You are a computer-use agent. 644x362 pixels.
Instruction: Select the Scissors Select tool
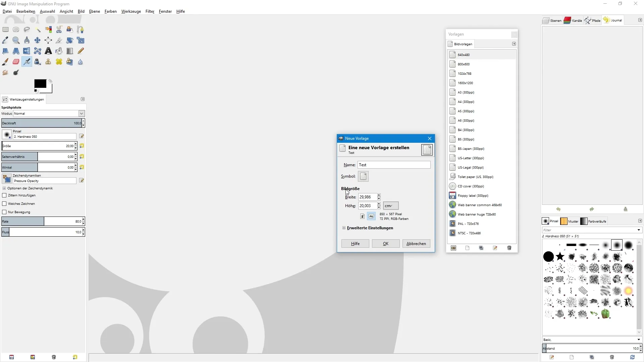(x=59, y=29)
